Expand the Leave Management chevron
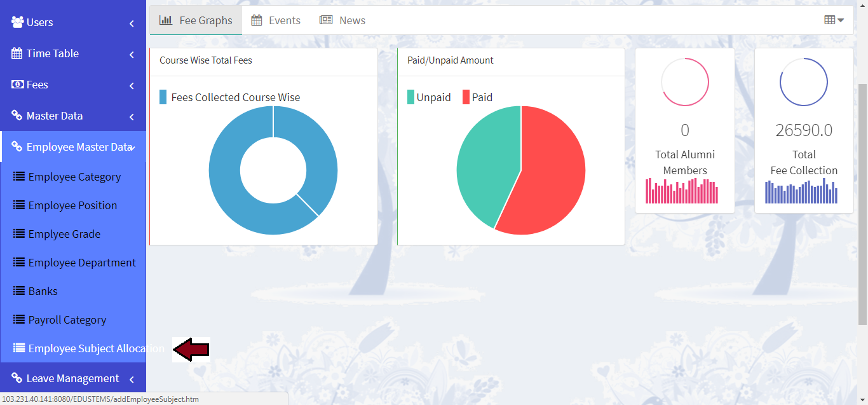Screen dimensions: 868x405 (132, 379)
